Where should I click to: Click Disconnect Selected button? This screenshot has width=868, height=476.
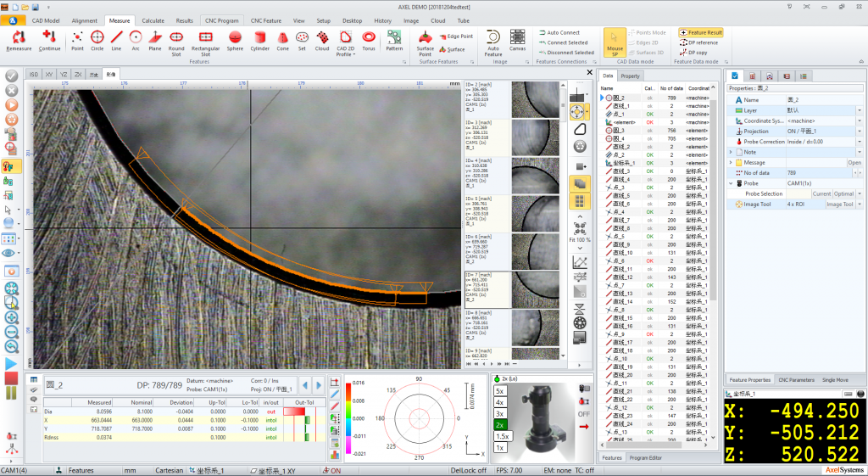pos(566,53)
